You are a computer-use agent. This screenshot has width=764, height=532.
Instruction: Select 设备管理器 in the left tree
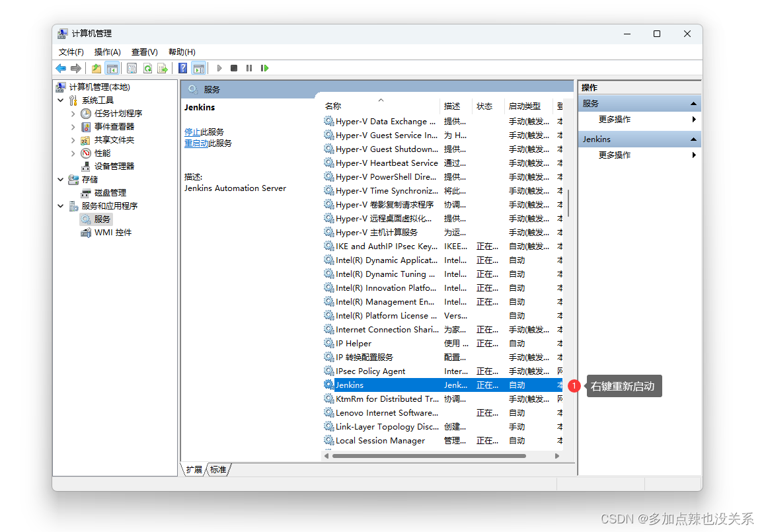[114, 167]
